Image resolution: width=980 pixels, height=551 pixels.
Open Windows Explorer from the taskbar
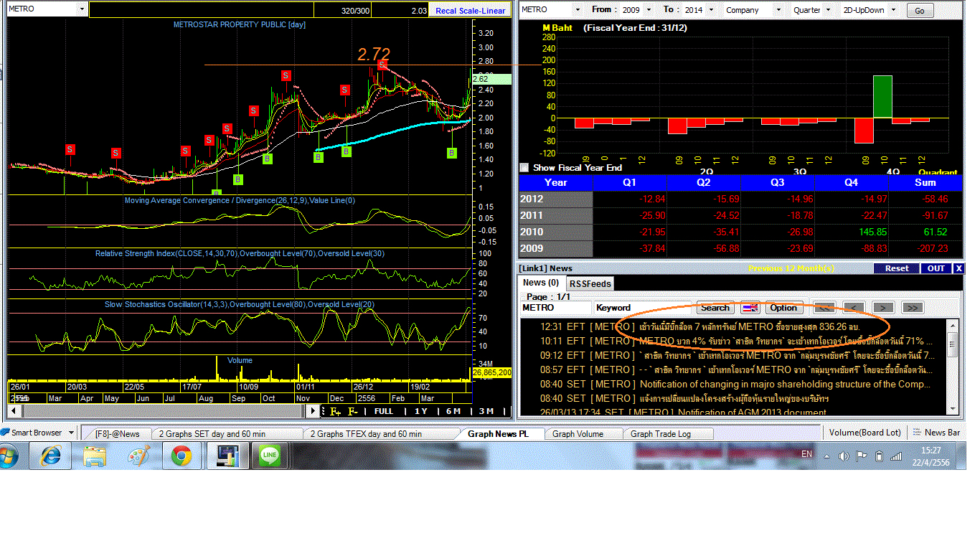coord(95,456)
